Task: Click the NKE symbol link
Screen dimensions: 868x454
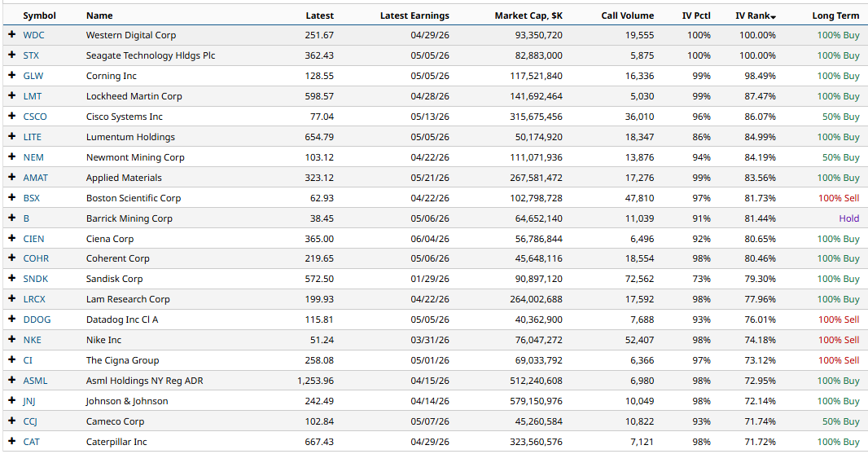Action: point(32,340)
